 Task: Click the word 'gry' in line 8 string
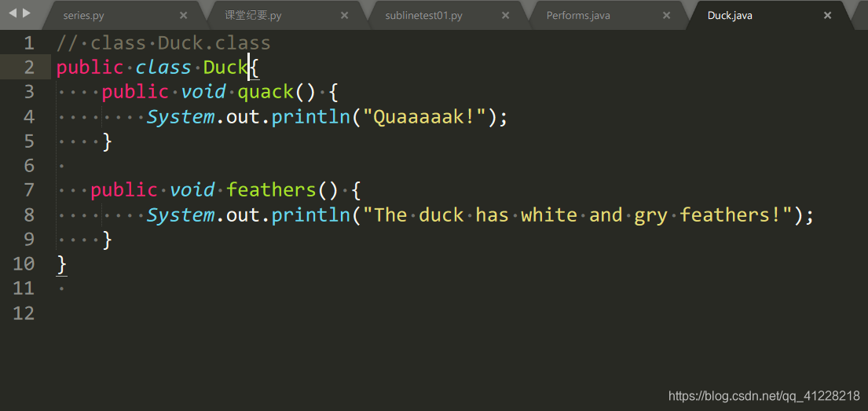coord(650,215)
